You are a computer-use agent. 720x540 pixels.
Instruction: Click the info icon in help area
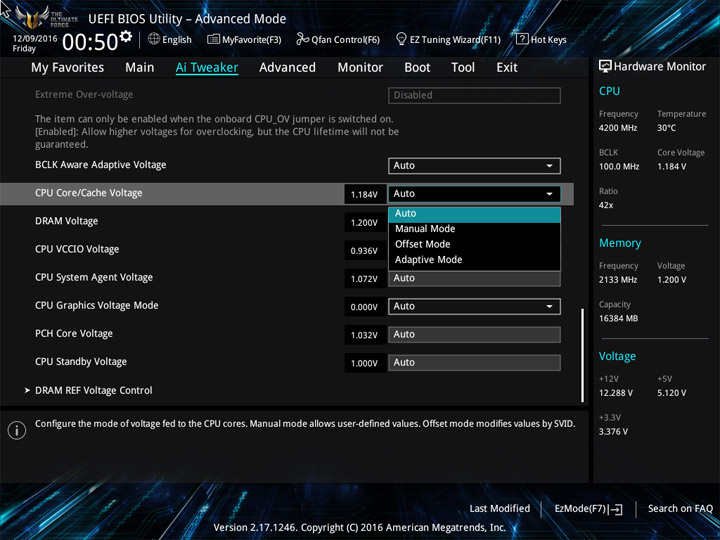(x=17, y=430)
